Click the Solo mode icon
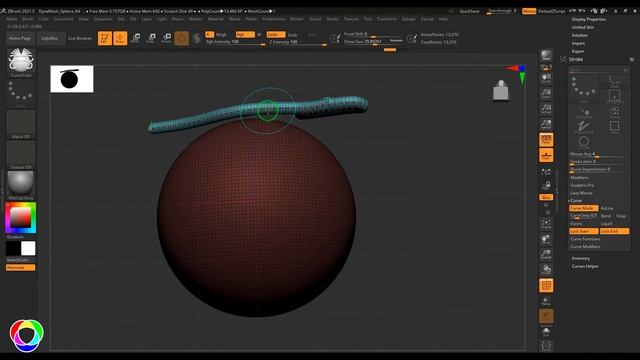Viewport: 640px width, 360px height. coord(546,332)
